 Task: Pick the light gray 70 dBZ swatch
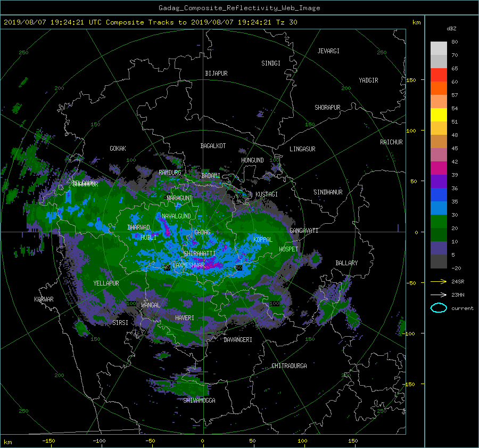pos(439,48)
